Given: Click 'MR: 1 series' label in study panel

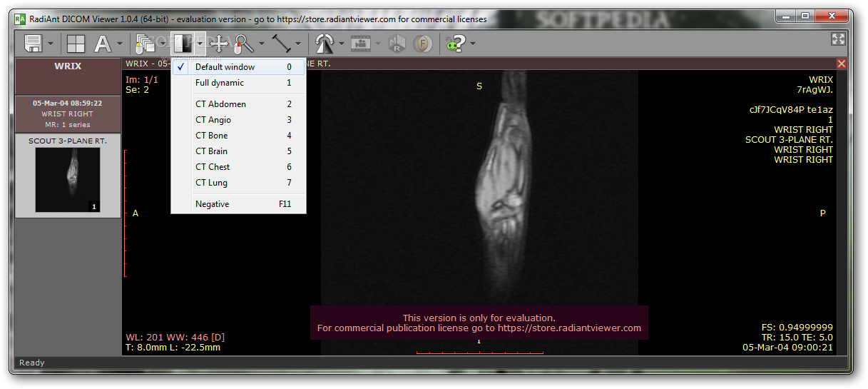Looking at the screenshot, I should click(x=68, y=125).
